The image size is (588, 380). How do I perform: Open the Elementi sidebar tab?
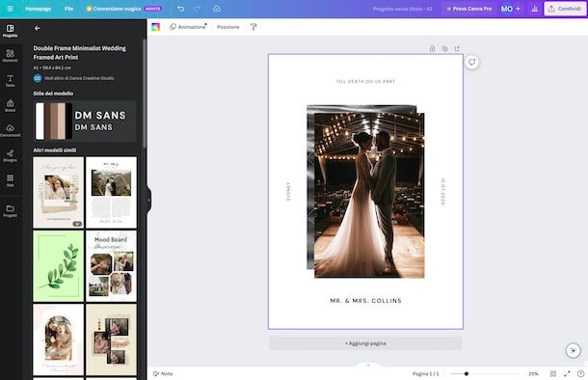point(11,56)
